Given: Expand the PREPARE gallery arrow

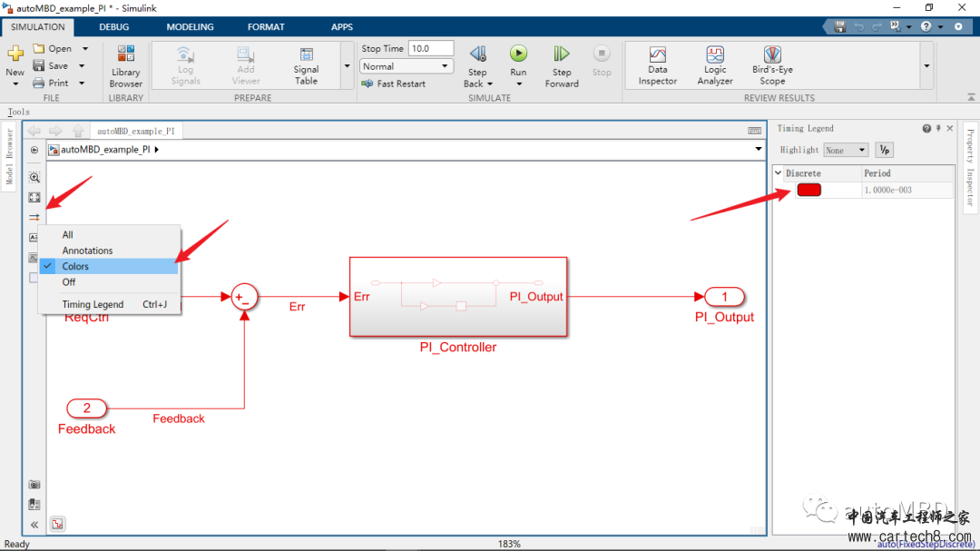Looking at the screenshot, I should click(347, 65).
